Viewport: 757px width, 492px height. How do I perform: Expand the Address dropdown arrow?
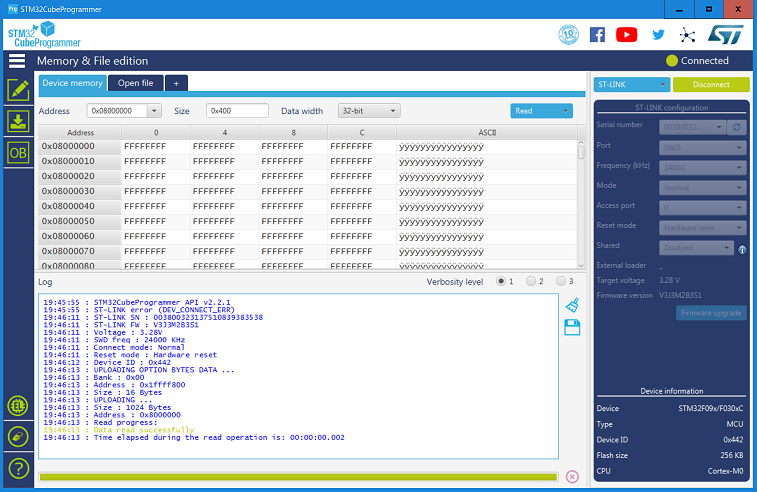(x=154, y=111)
